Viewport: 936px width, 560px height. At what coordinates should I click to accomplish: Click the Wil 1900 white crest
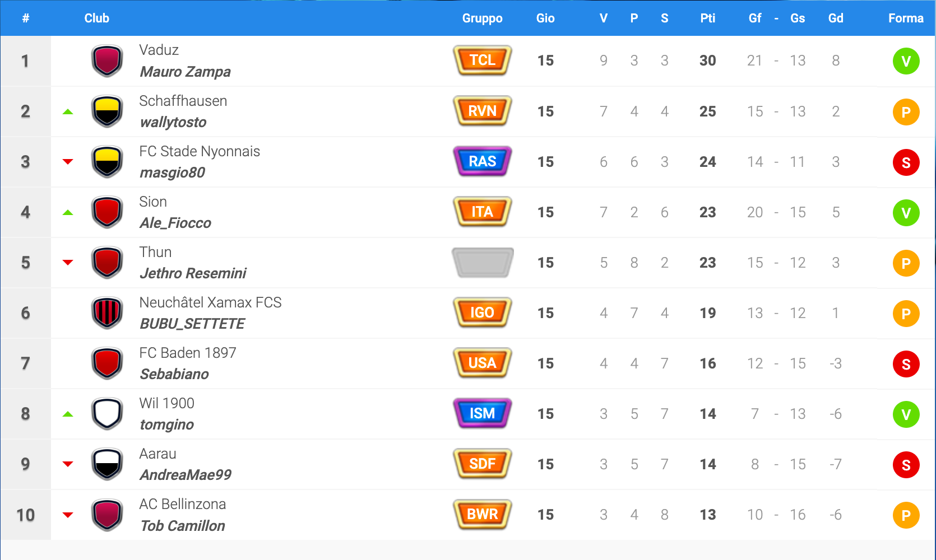pyautogui.click(x=107, y=413)
